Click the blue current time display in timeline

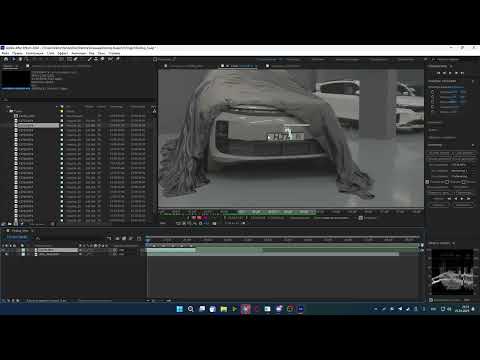coord(17,237)
